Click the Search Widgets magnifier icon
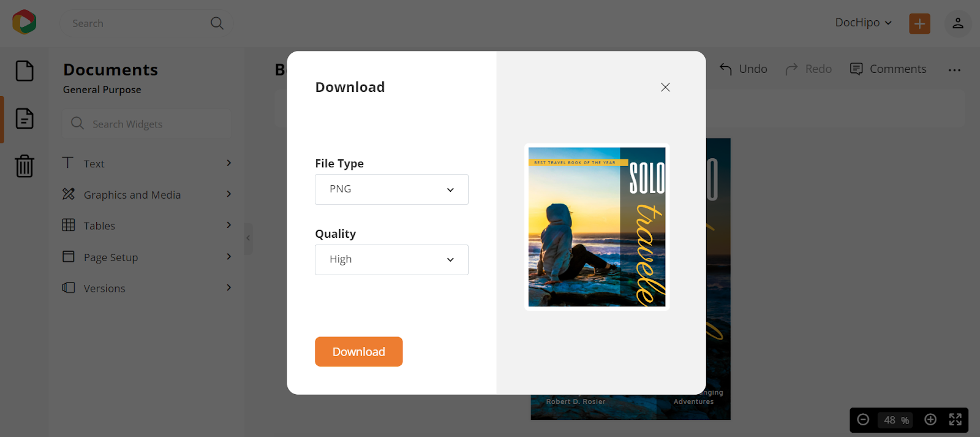 pyautogui.click(x=77, y=123)
